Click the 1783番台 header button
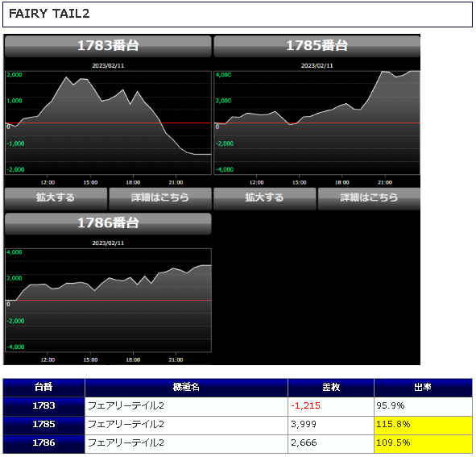This screenshot has height=457, width=476. pos(108,46)
